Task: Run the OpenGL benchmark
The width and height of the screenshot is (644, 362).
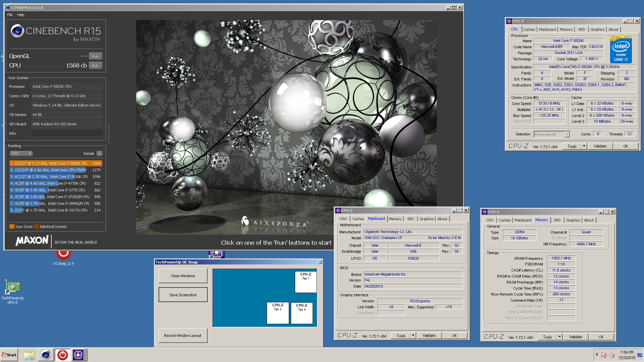Action: click(95, 56)
